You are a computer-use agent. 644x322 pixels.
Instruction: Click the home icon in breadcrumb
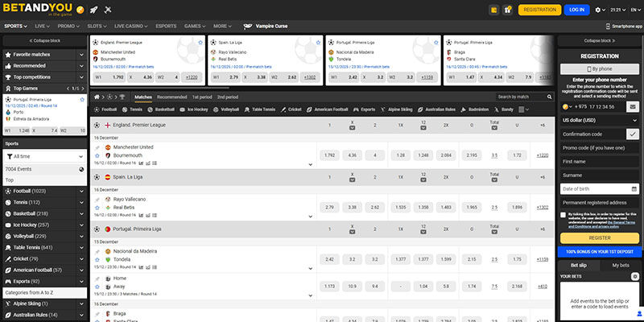(97, 97)
